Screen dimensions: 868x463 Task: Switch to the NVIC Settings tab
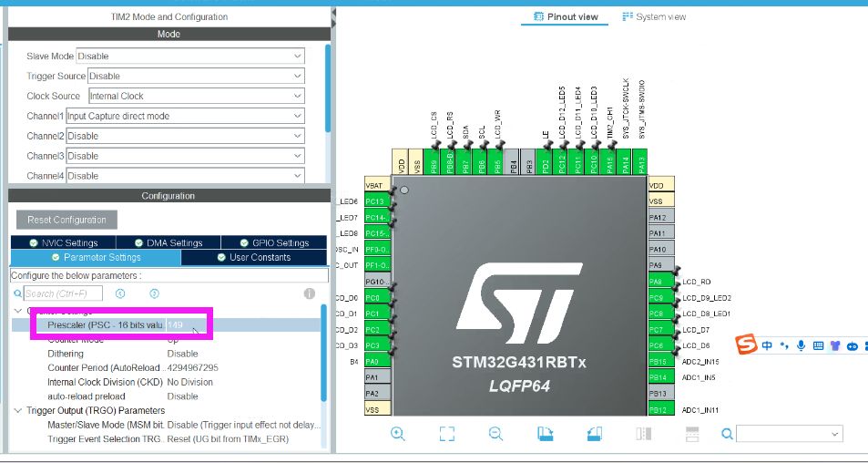(63, 242)
